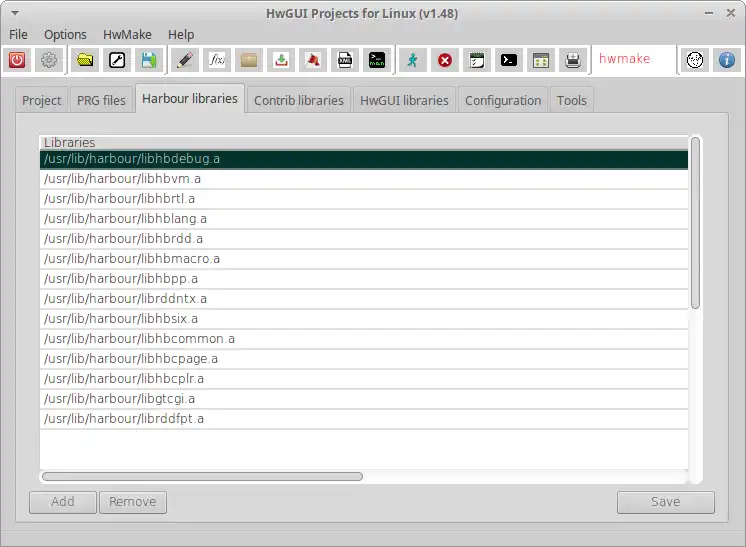Click the red power exit icon
Screen dimensions: 746x547
click(17, 60)
